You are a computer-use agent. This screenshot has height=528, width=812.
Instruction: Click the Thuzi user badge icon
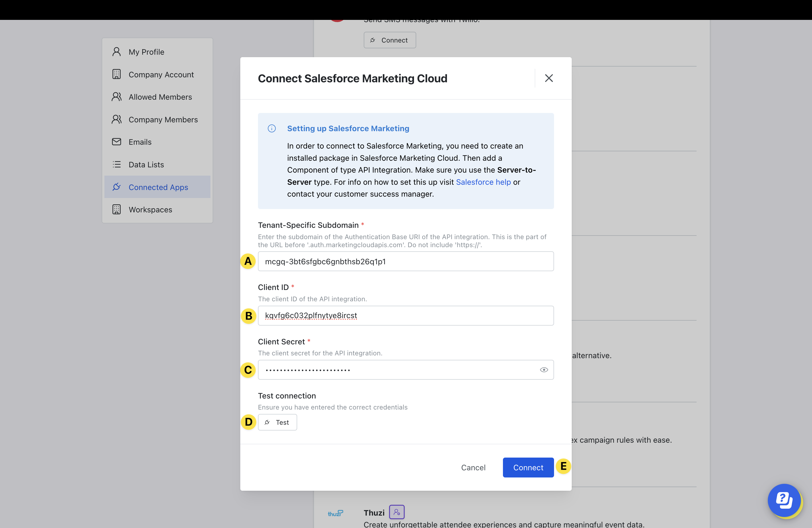[396, 512]
